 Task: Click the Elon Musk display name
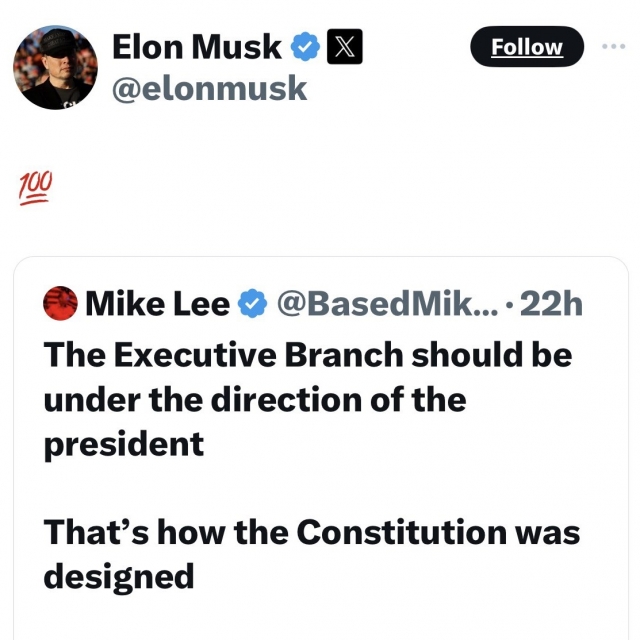pyautogui.click(x=197, y=47)
